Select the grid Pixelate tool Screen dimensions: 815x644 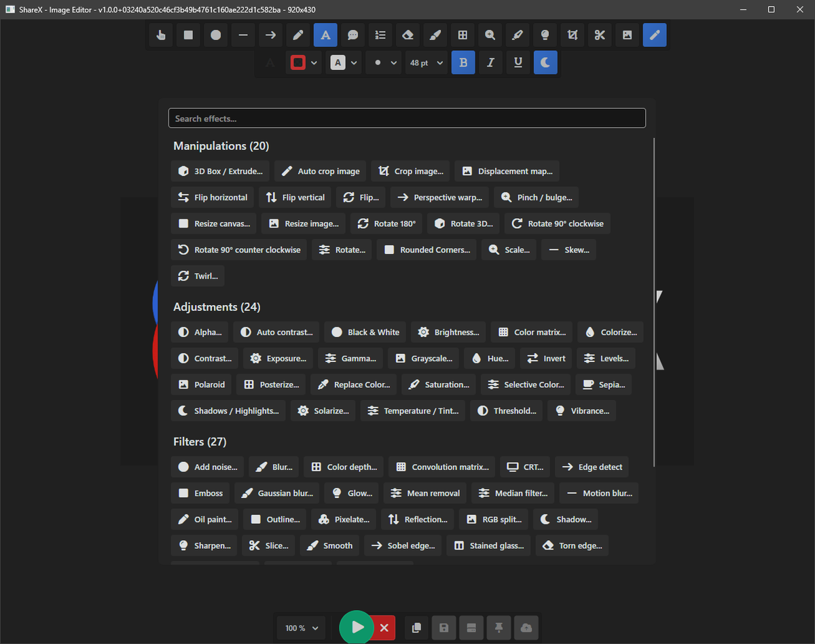pyautogui.click(x=463, y=35)
